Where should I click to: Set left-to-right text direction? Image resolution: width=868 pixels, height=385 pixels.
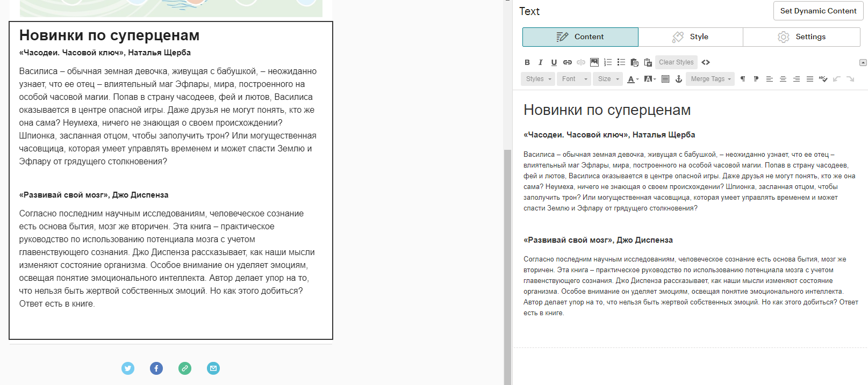coord(743,79)
